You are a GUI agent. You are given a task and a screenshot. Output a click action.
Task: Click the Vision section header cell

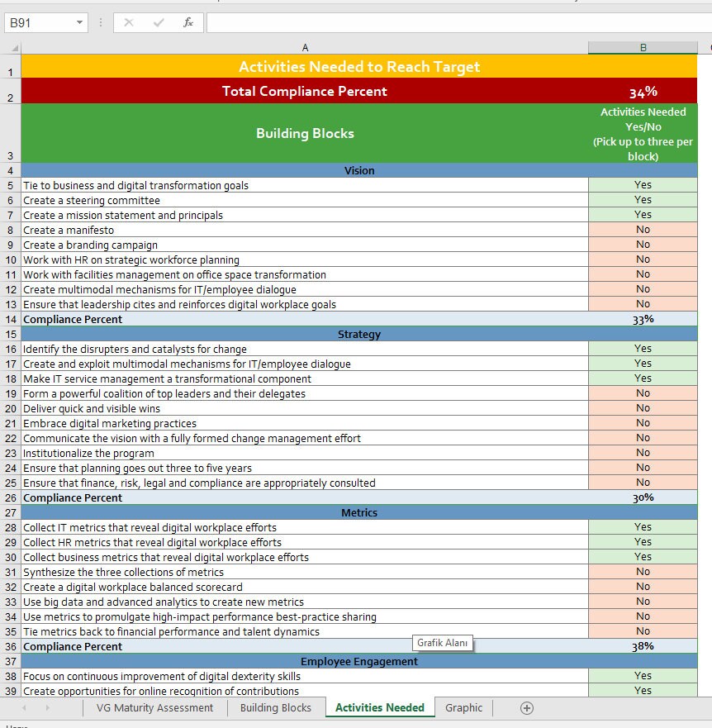click(x=359, y=170)
